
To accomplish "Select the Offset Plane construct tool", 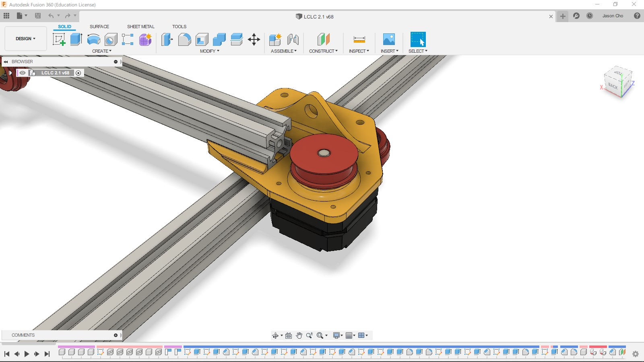I will tap(324, 39).
